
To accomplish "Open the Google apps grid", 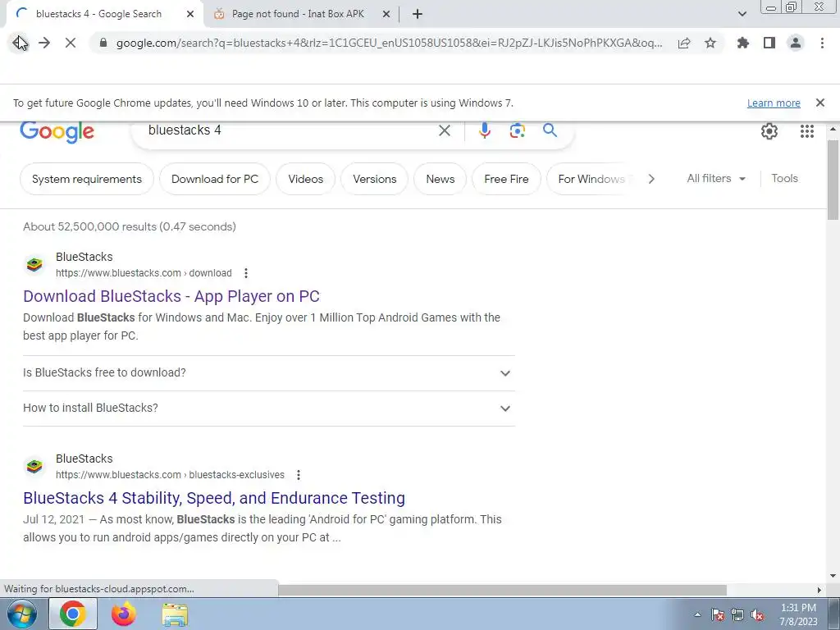I will click(x=807, y=131).
